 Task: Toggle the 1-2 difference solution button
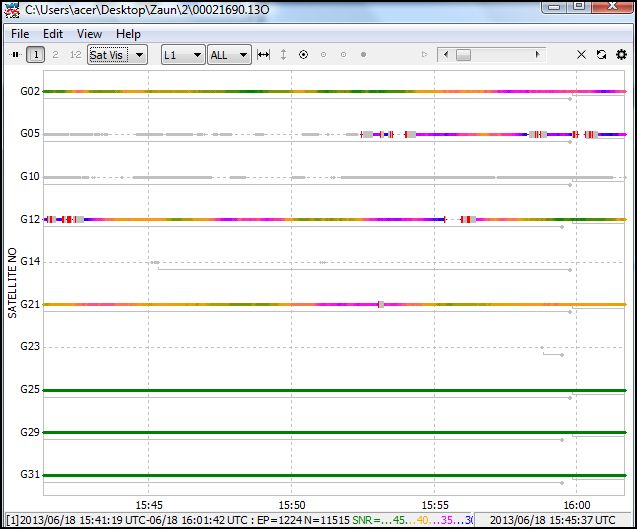click(75, 55)
